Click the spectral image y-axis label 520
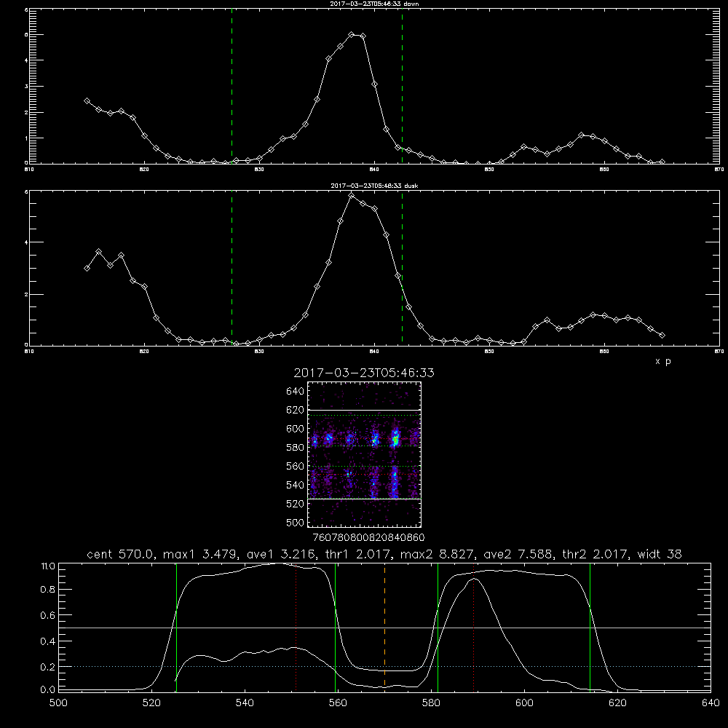 pyautogui.click(x=296, y=504)
